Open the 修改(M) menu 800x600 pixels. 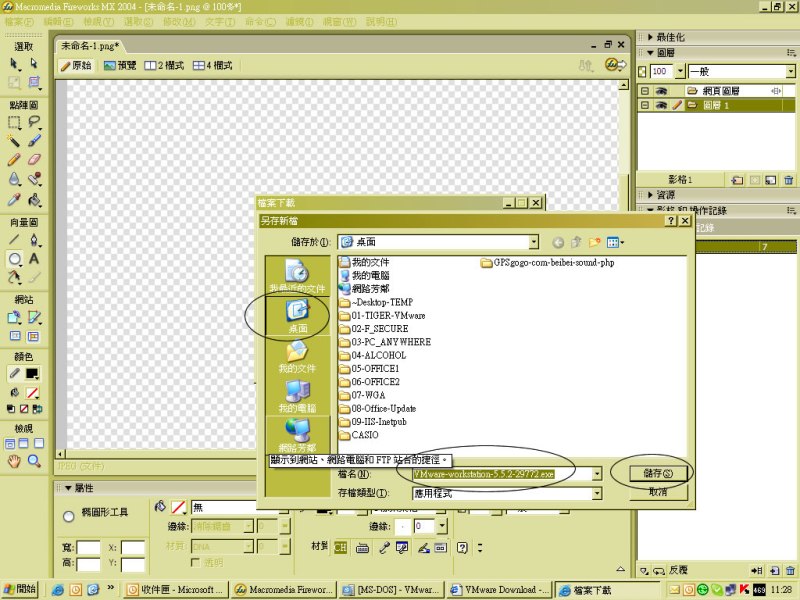[x=179, y=22]
